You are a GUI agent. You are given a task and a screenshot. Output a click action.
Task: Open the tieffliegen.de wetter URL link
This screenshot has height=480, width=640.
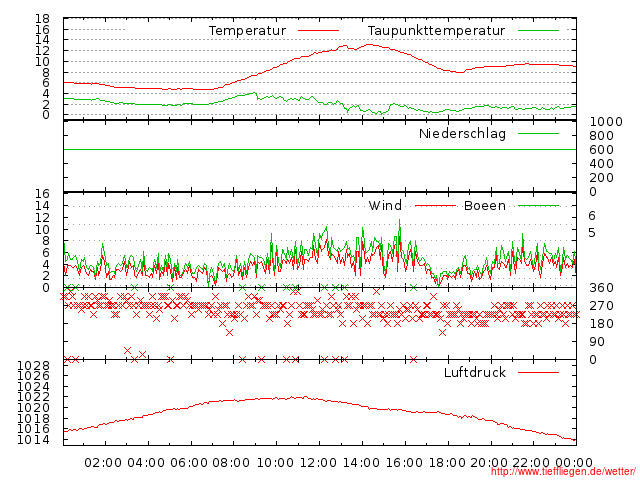563,472
